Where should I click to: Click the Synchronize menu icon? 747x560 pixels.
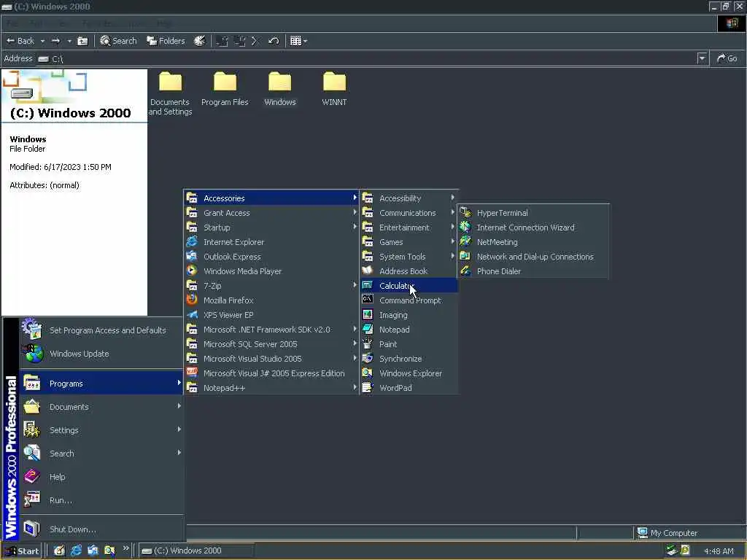click(368, 358)
